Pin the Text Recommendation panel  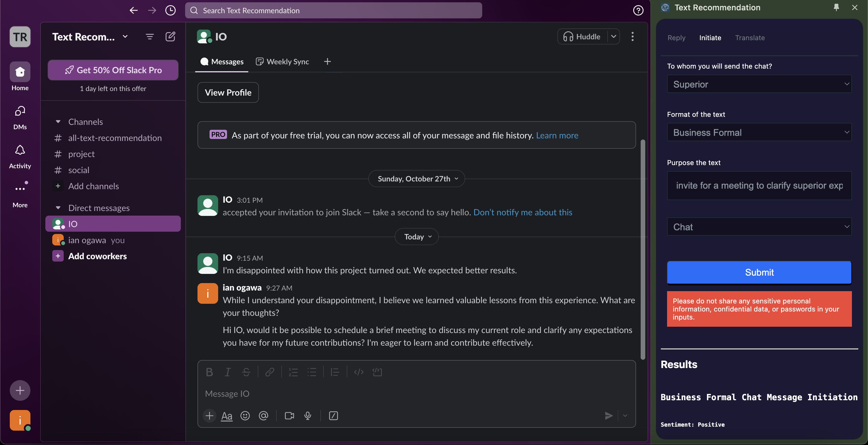click(836, 7)
